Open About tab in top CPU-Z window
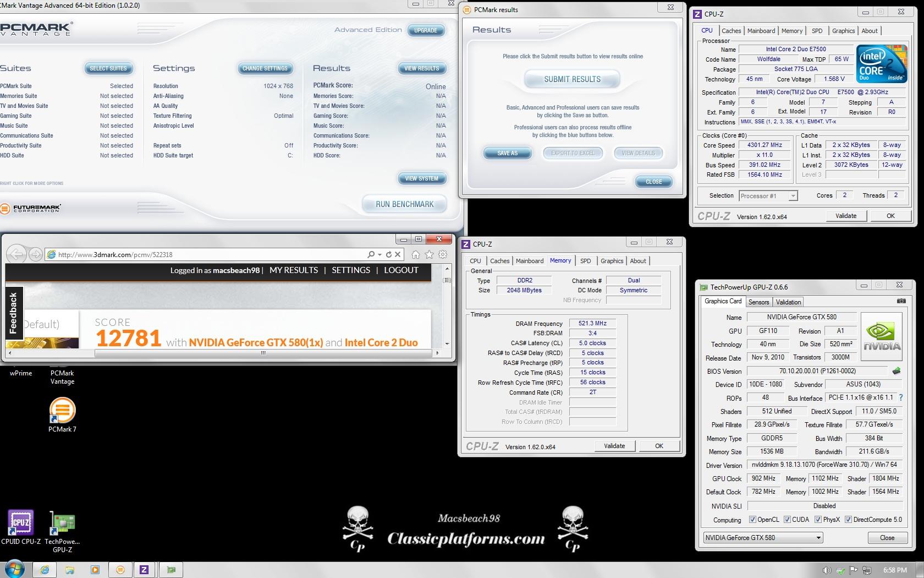924x578 pixels. [x=870, y=31]
